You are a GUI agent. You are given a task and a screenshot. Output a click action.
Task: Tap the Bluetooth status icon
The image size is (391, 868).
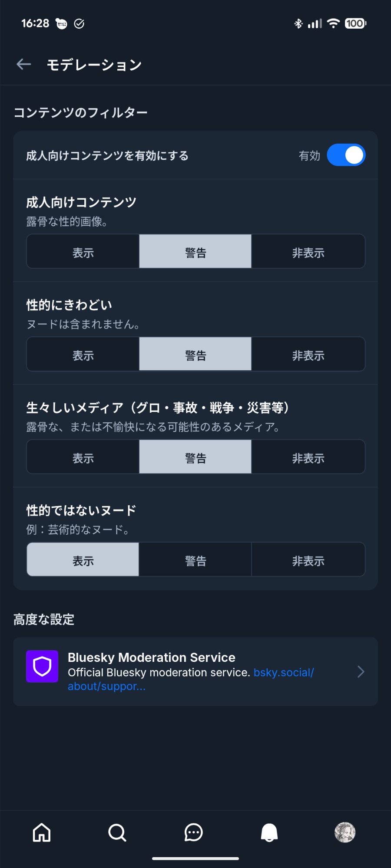tap(298, 23)
